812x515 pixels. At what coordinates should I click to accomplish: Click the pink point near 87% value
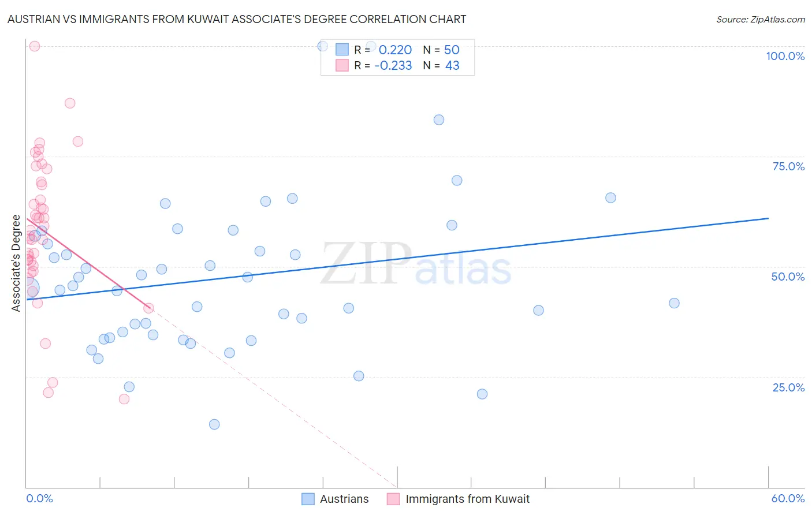[70, 103]
